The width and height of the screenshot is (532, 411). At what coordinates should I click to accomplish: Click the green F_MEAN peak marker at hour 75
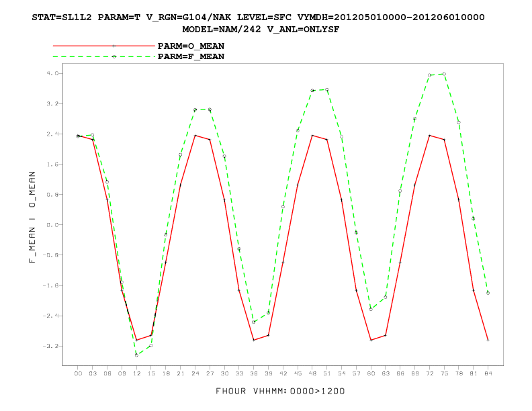click(444, 74)
